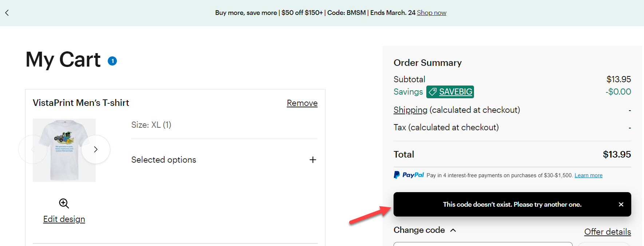This screenshot has width=644, height=246.
Task: Click the tag icon in the SAVEBIG badge
Action: click(x=432, y=92)
